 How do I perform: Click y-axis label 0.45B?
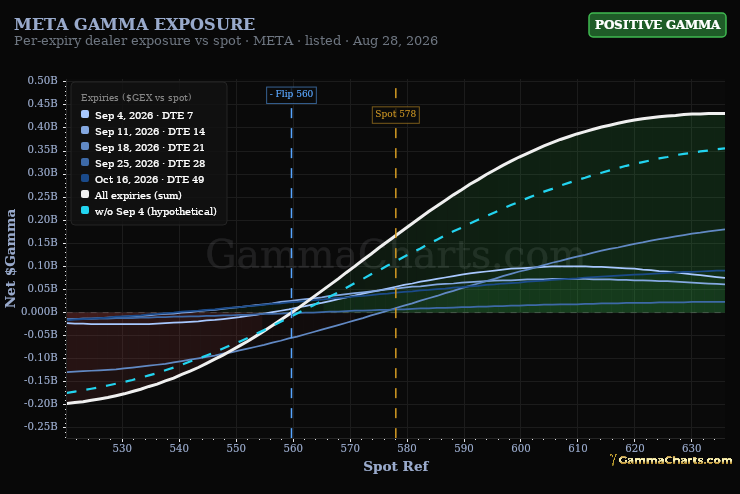click(42, 104)
